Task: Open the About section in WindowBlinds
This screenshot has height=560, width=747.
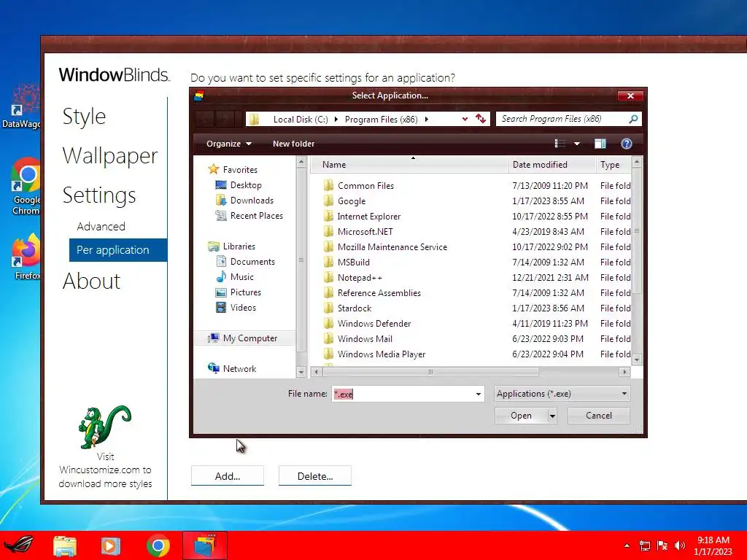Action: coord(91,281)
